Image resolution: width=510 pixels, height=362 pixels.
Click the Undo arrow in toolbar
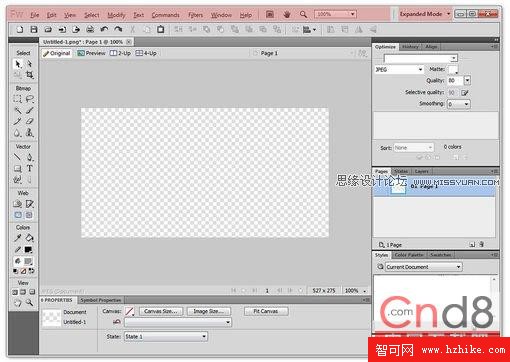click(104, 29)
